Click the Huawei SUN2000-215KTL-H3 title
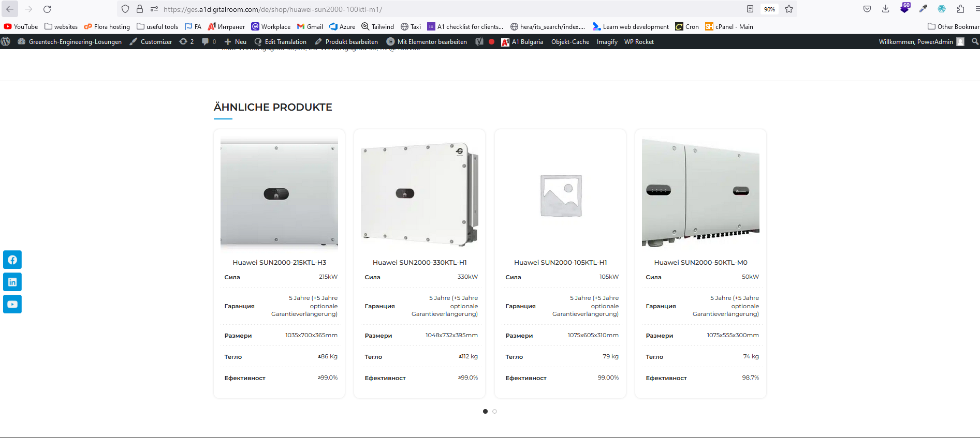 tap(279, 262)
